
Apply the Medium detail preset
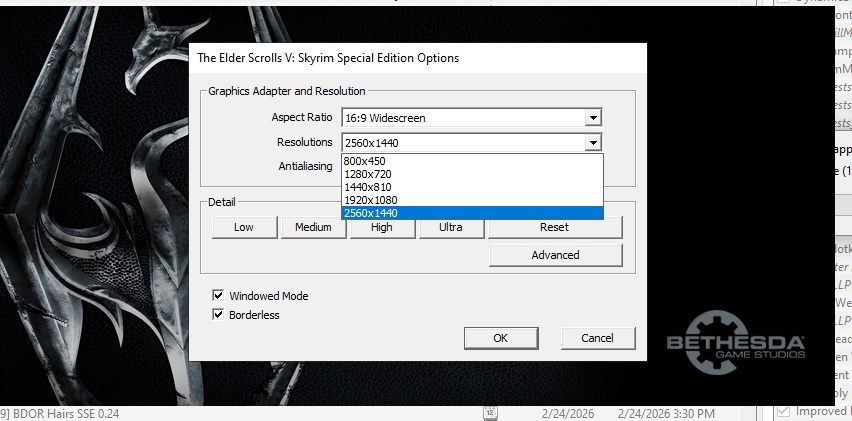coord(313,227)
